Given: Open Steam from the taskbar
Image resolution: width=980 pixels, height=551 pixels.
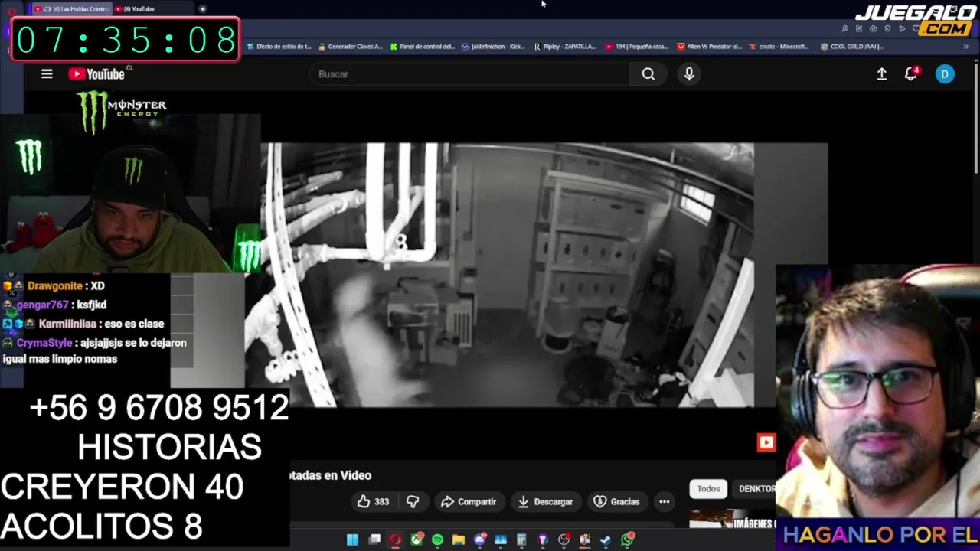Looking at the screenshot, I should click(606, 540).
